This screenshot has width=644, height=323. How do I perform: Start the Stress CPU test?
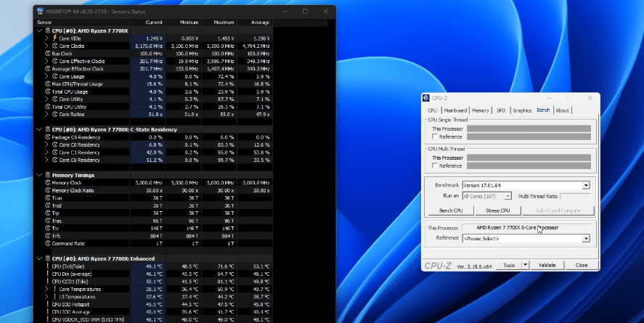click(497, 210)
